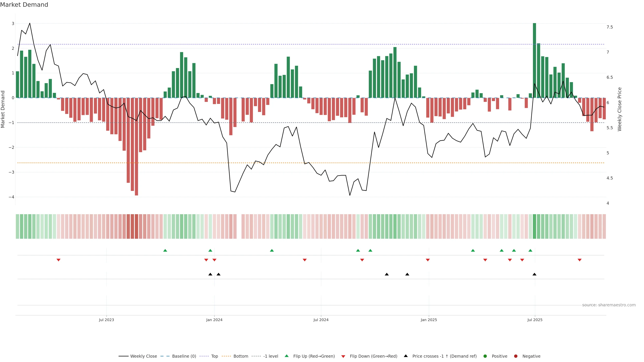Click black Price crosses -1 legend triangle

tap(406, 356)
